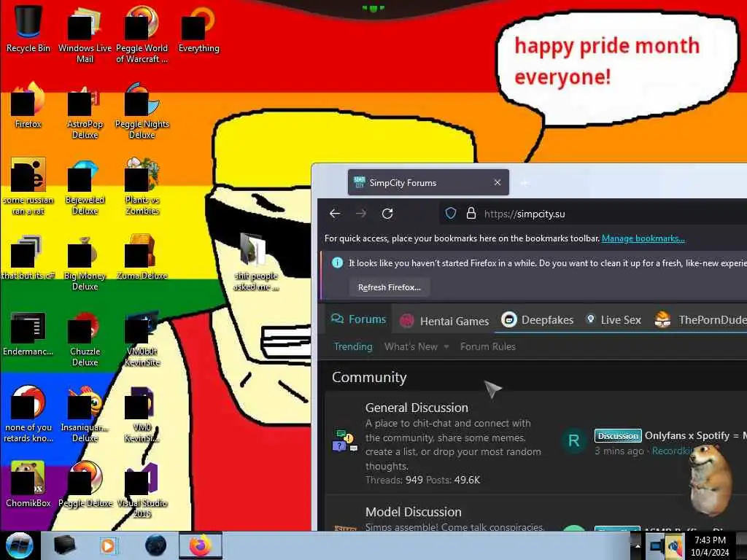Image resolution: width=747 pixels, height=560 pixels.
Task: Reload the page in Firefox
Action: (x=387, y=214)
